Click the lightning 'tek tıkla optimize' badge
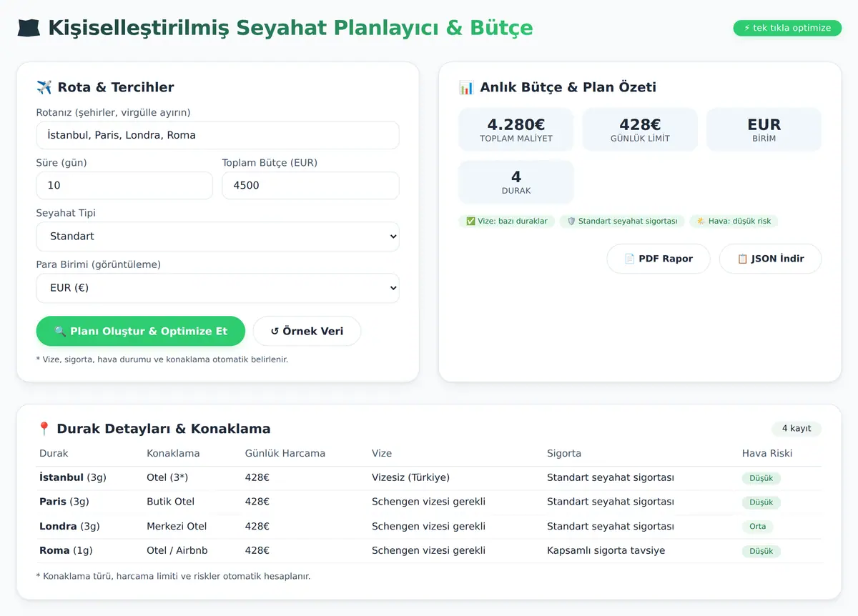Screen dimensions: 858x616 [787, 28]
